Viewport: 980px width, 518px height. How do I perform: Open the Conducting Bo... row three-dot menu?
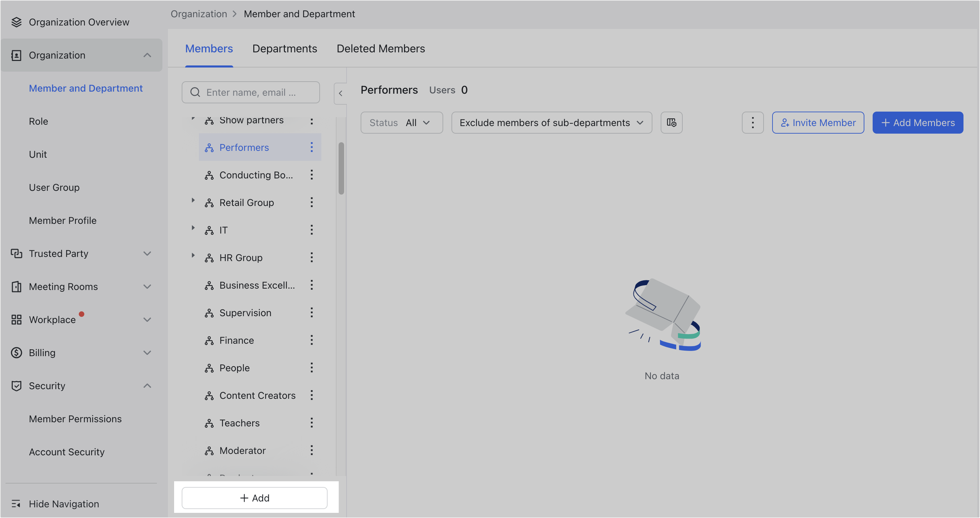(311, 175)
